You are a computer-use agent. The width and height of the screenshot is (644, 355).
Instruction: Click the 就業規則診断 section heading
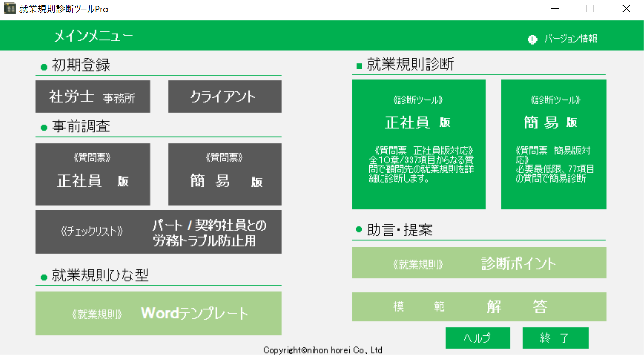click(410, 64)
